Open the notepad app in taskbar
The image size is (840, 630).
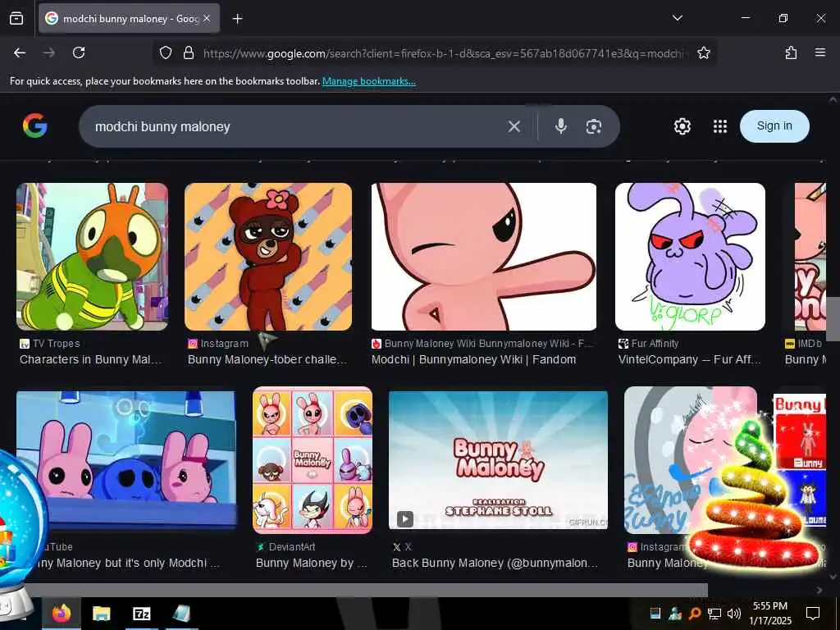pyautogui.click(x=181, y=613)
